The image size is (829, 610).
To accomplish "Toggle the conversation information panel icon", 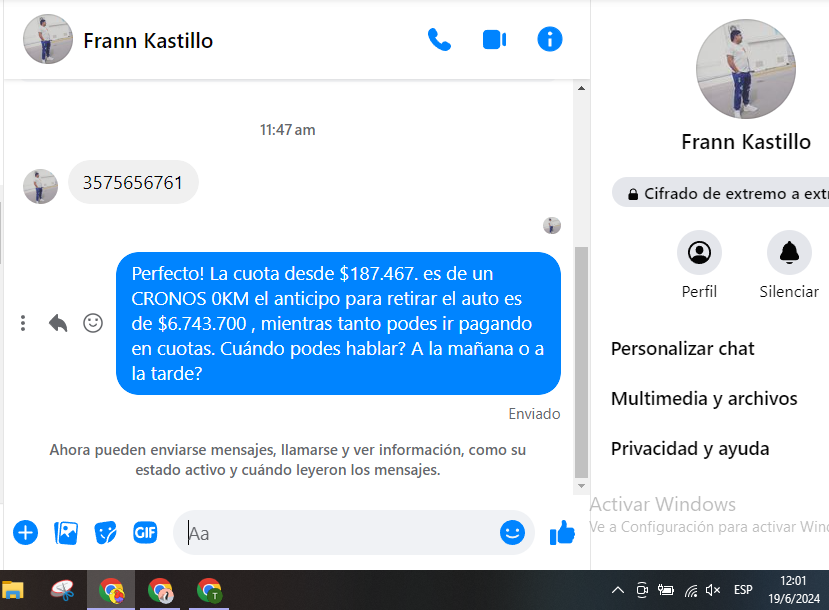I will point(550,39).
